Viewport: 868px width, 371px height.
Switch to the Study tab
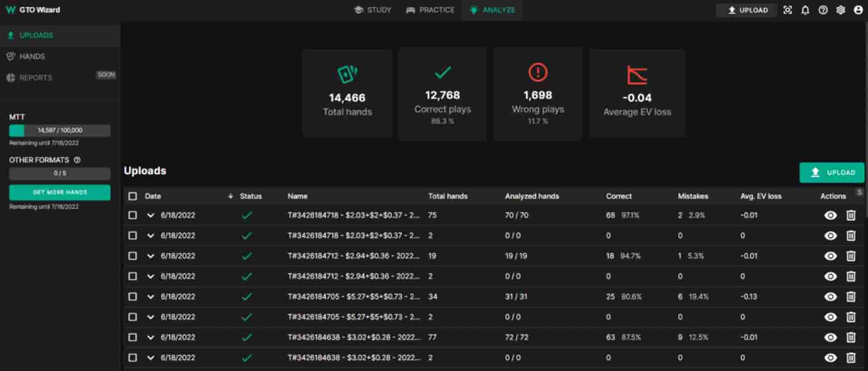[373, 10]
